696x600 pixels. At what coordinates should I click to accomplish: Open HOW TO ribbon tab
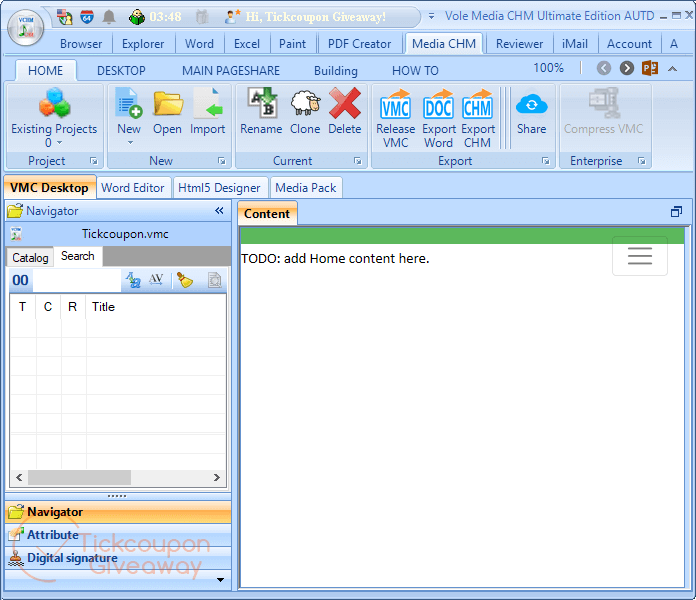click(x=415, y=71)
